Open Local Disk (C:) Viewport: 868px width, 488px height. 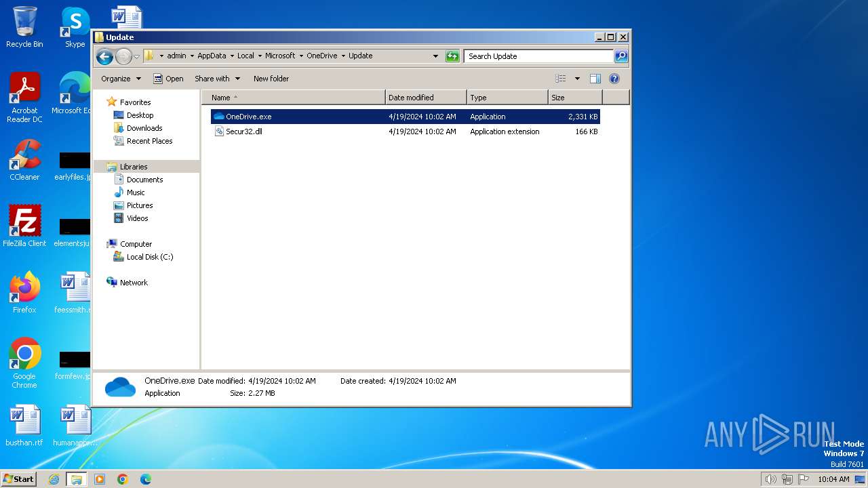click(150, 257)
